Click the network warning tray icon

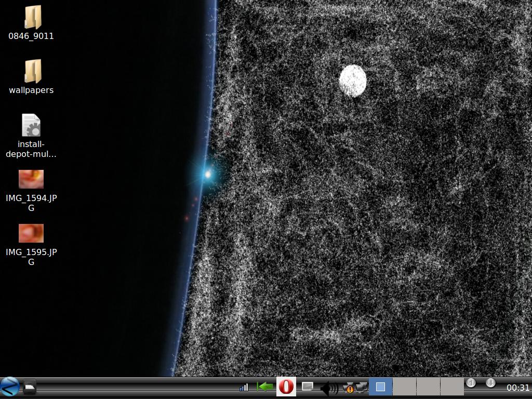pyautogui.click(x=349, y=388)
